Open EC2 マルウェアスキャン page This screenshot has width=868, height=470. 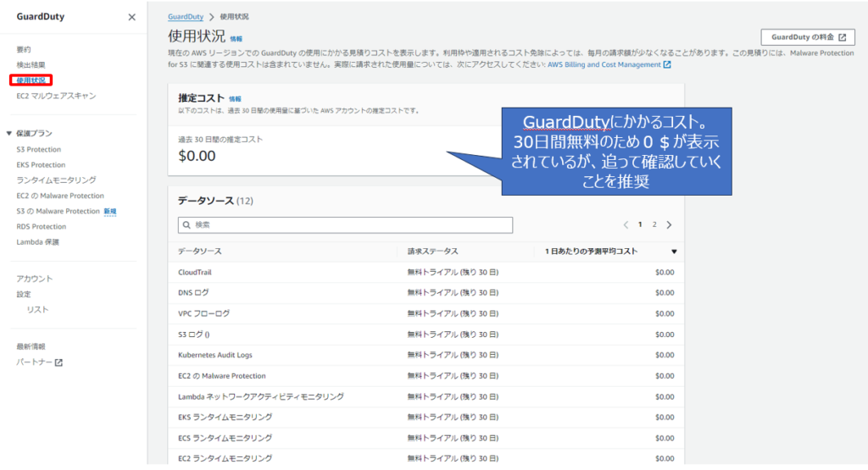pyautogui.click(x=56, y=96)
